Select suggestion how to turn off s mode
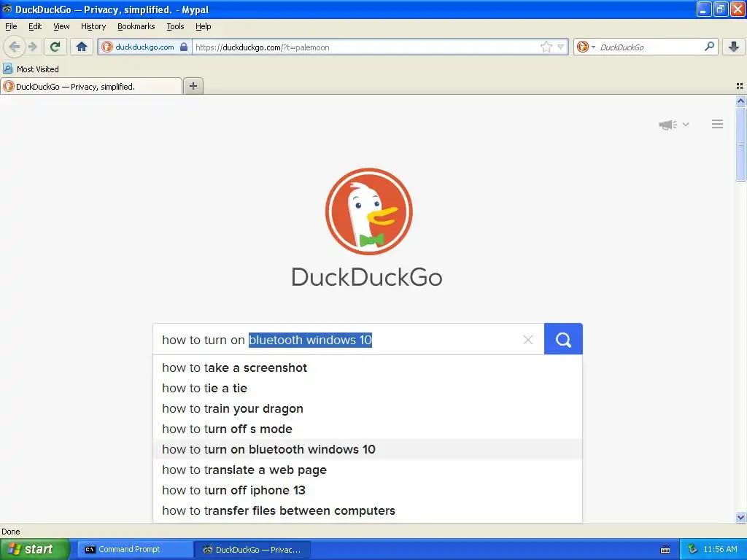747x560 pixels. (x=368, y=429)
